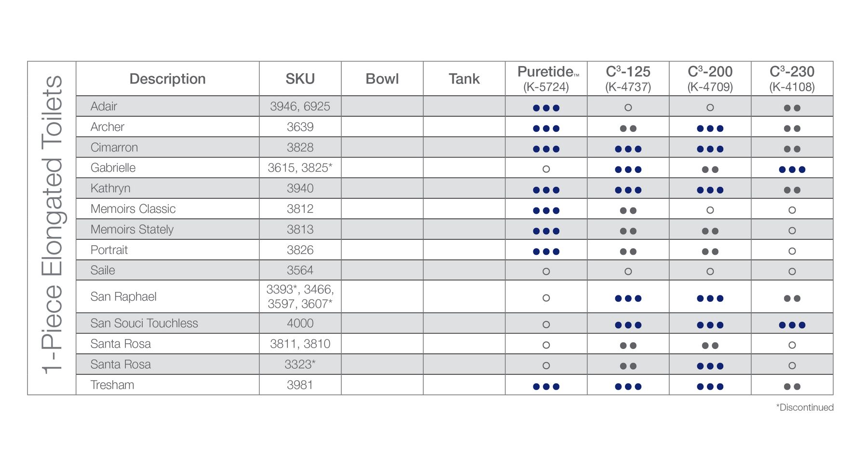Click Gabrielle's three blue dots under C³-230
This screenshot has height=460, width=868.
(x=792, y=169)
